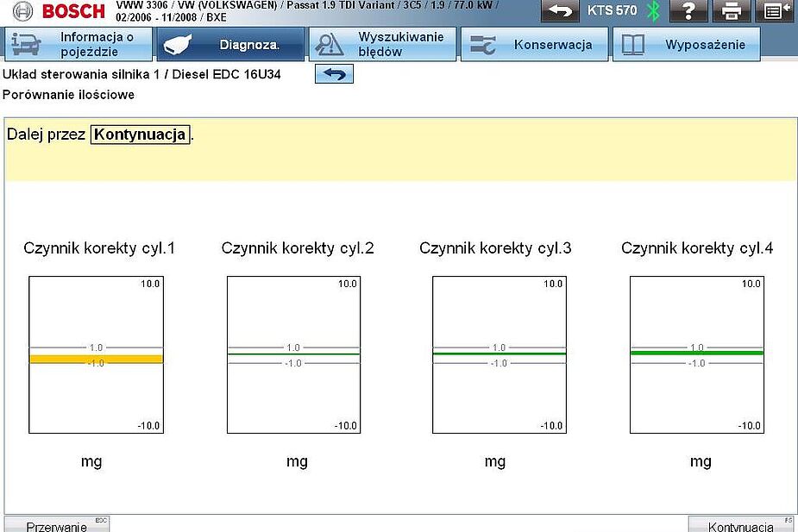Viewport: 798px width, 532px height.
Task: Select the Konserwacja tab
Action: tap(534, 44)
